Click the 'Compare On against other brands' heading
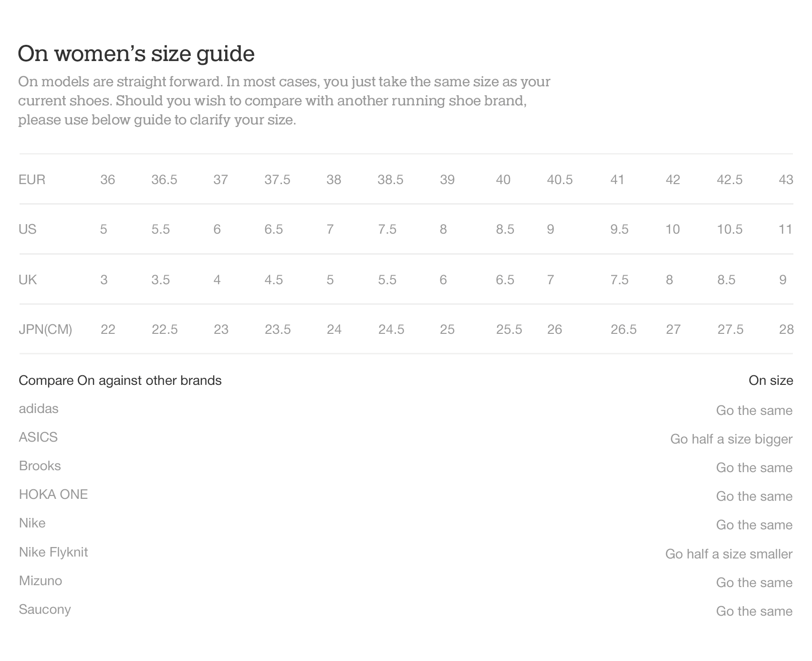 120,381
